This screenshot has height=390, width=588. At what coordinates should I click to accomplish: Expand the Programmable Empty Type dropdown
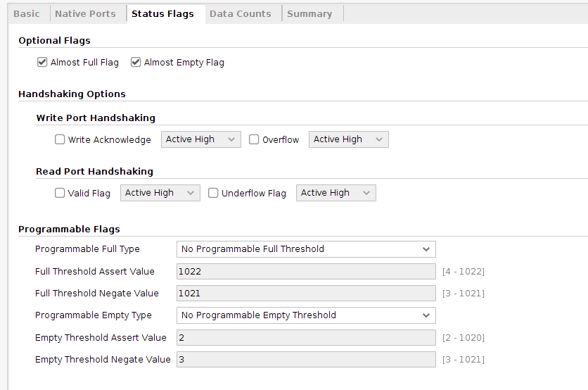pos(306,315)
